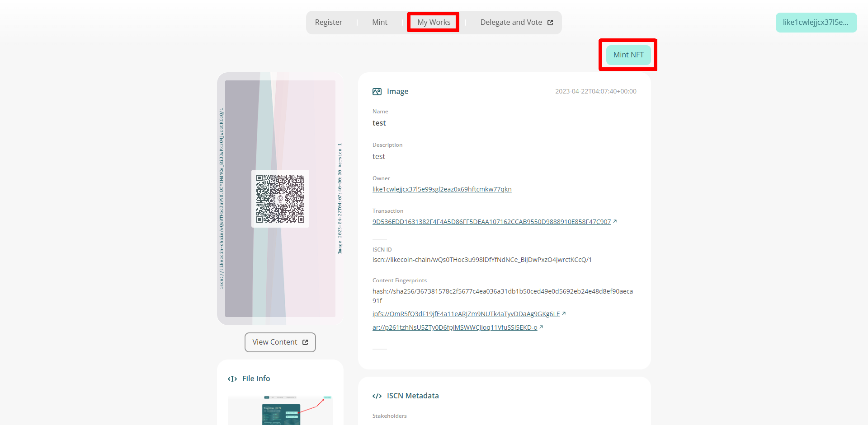Open the Register tab
The height and width of the screenshot is (425, 868).
[x=328, y=23]
